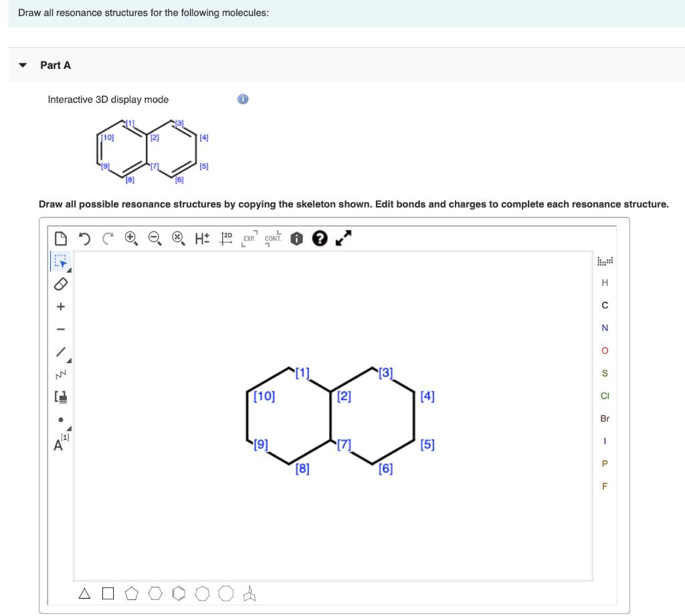
Task: Pick the cyclopentane ring template
Action: [131, 593]
